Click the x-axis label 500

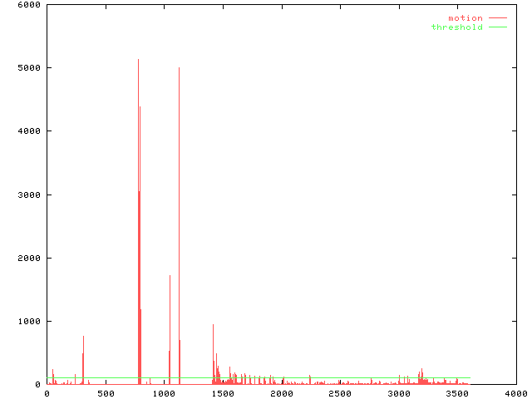[106, 393]
